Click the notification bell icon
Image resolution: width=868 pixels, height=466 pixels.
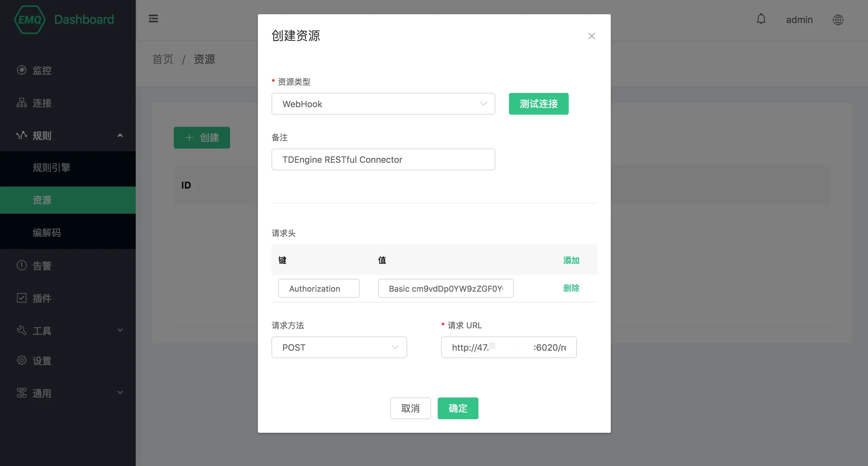761,19
